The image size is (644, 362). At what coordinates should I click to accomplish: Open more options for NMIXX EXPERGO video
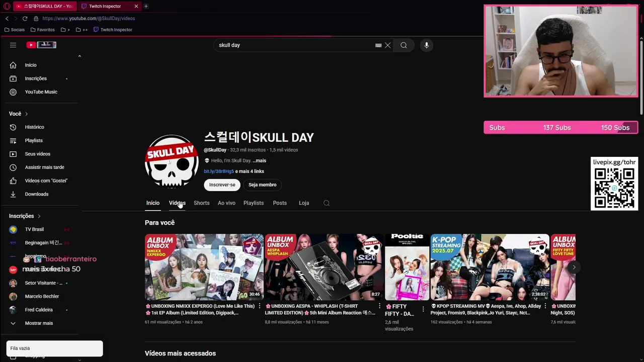pos(260,306)
